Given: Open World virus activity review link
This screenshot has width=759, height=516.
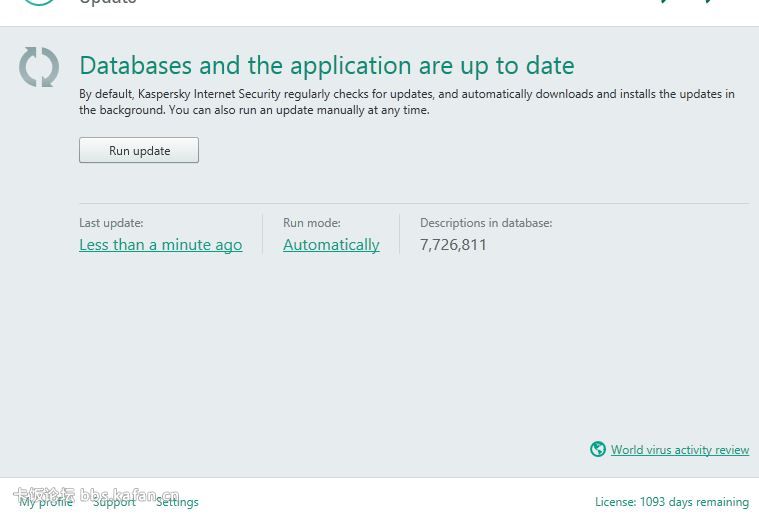Looking at the screenshot, I should coord(680,450).
